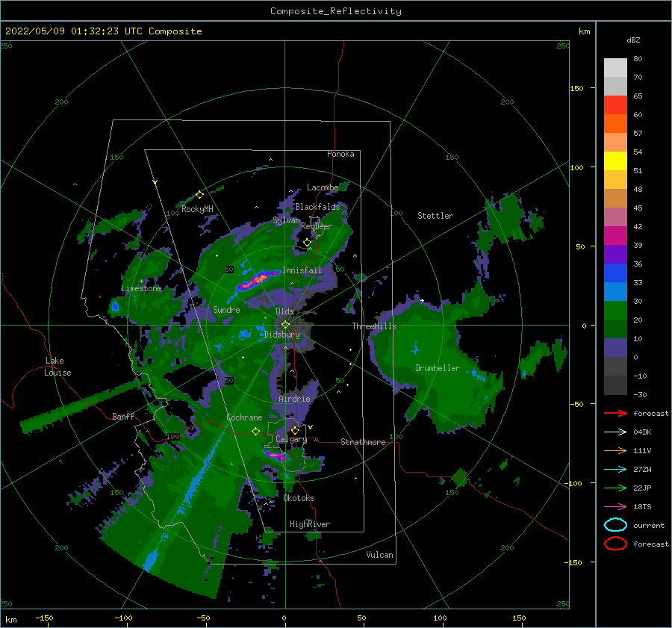Click the light gray swatch between 80 and 70 dBZ
The width and height of the screenshot is (672, 628).
tap(615, 68)
